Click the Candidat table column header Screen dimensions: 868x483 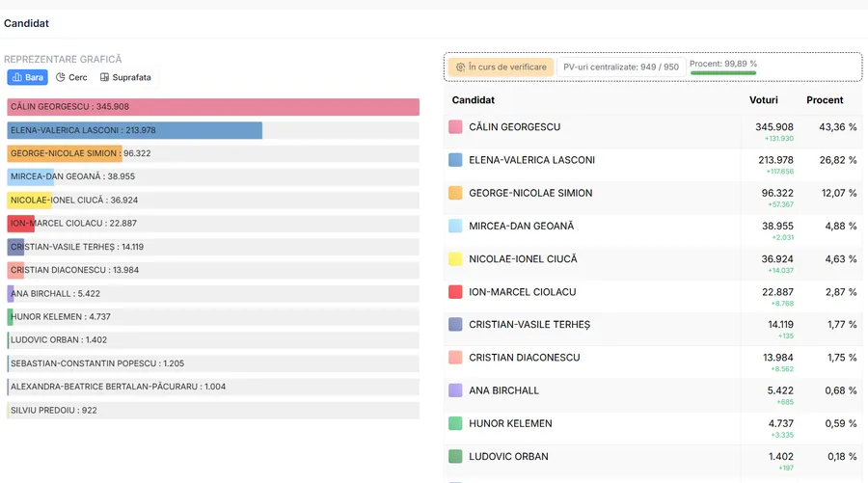pos(474,100)
